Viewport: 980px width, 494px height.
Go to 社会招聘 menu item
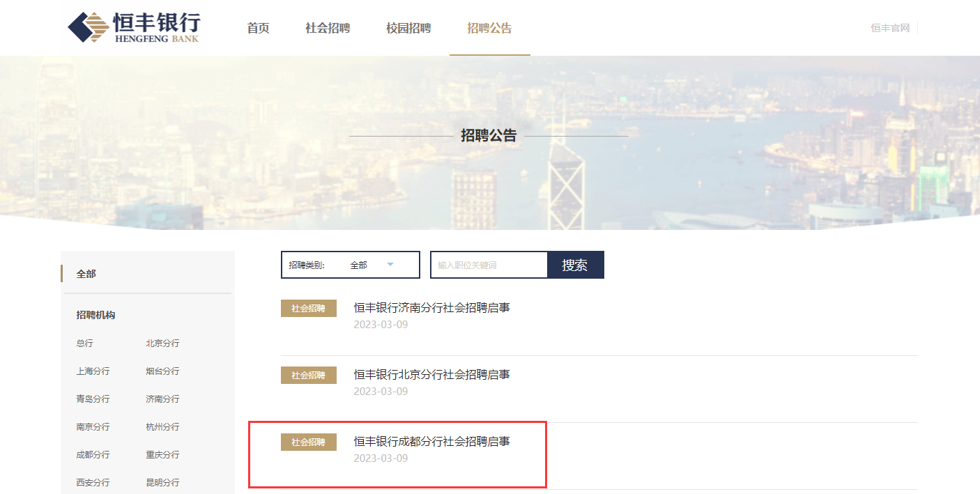(x=328, y=29)
